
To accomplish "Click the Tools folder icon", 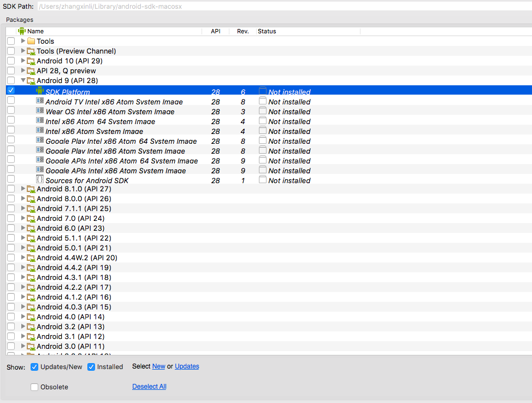I will pyautogui.click(x=31, y=41).
